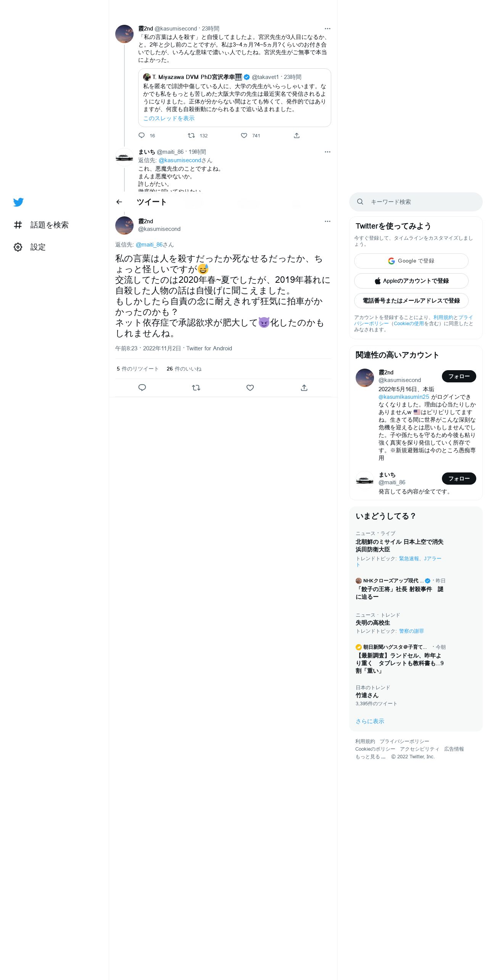
Task: Follow the 霞2nd account
Action: 459,376
